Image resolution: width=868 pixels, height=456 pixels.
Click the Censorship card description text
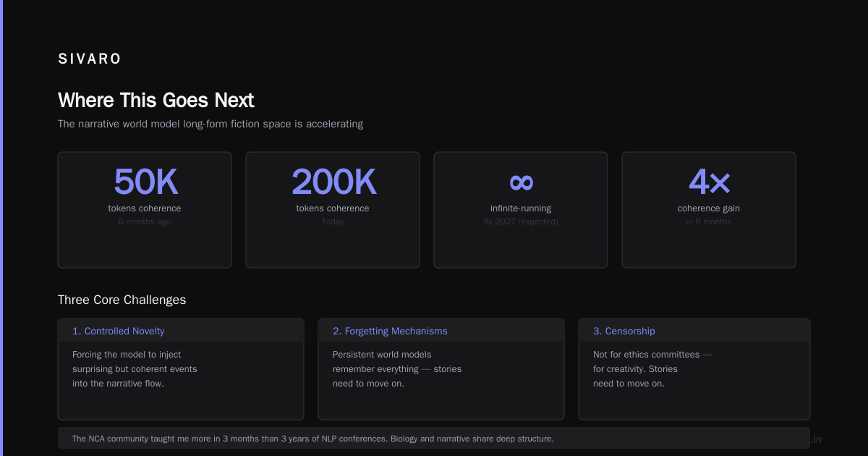coord(652,369)
